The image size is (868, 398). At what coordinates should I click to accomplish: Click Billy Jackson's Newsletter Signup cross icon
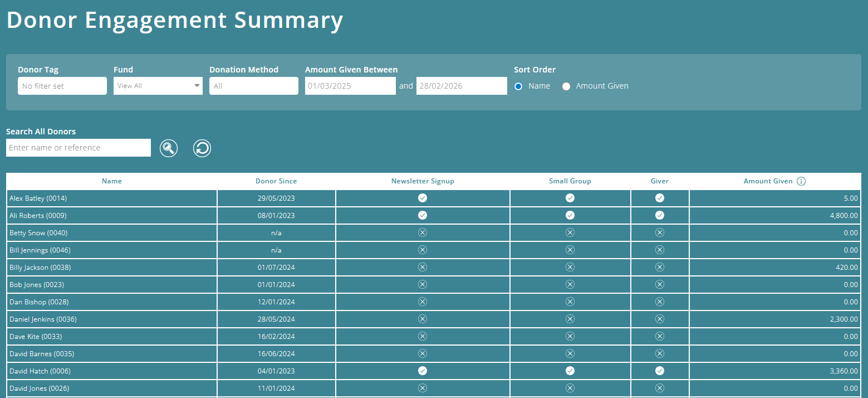423,267
